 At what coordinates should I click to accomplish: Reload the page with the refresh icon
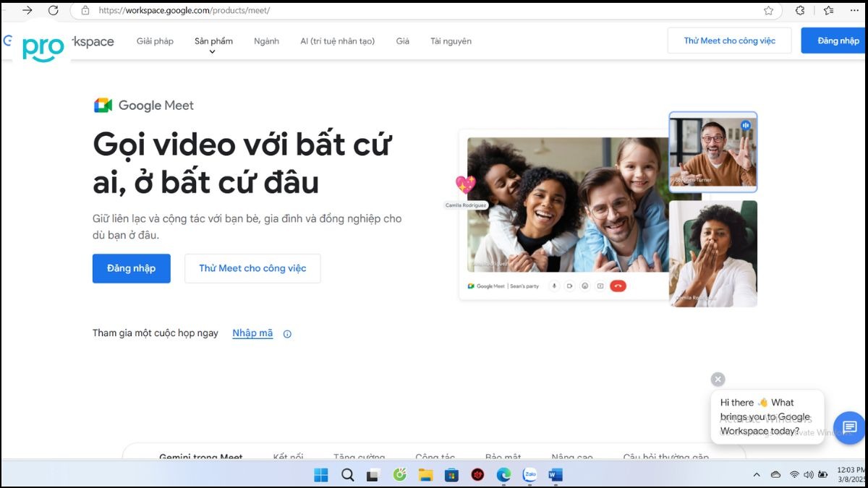pyautogui.click(x=53, y=11)
